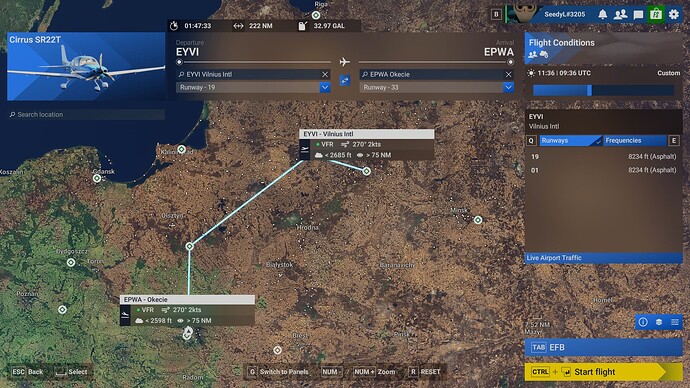Select the Poznan airport marker on map

[x=62, y=310]
